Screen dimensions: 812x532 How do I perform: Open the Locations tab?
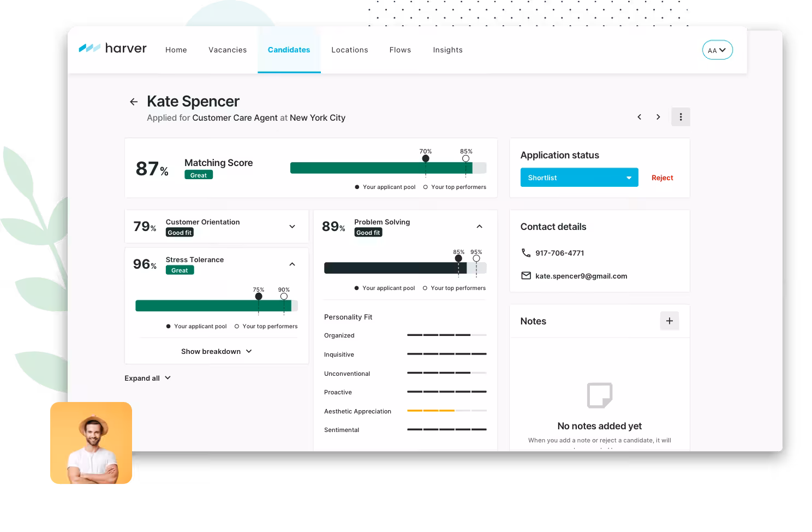click(x=350, y=50)
